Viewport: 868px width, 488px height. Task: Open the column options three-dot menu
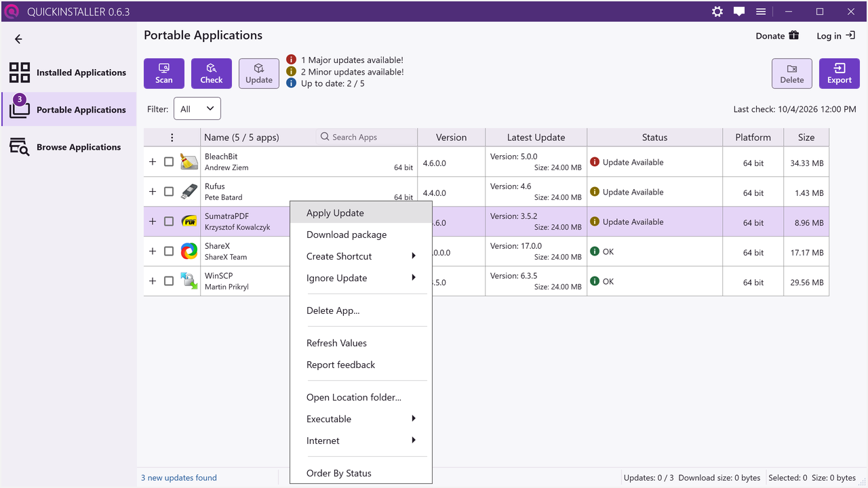(x=172, y=138)
